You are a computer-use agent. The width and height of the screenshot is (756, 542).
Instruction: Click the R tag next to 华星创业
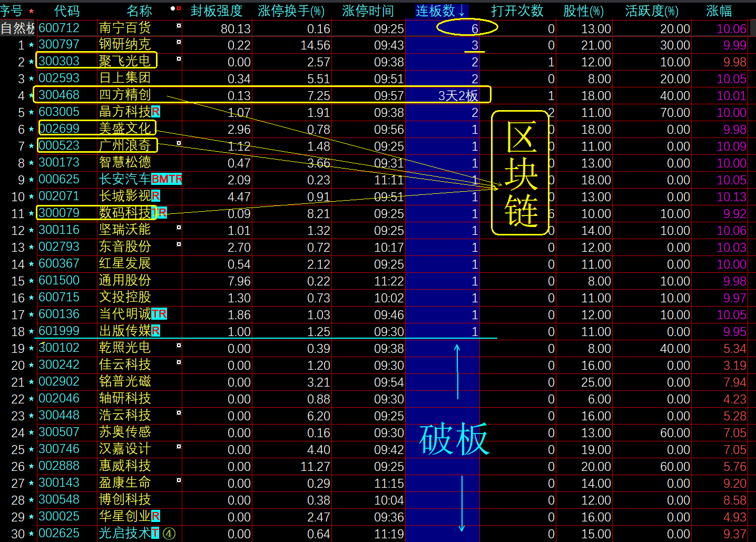tap(155, 516)
